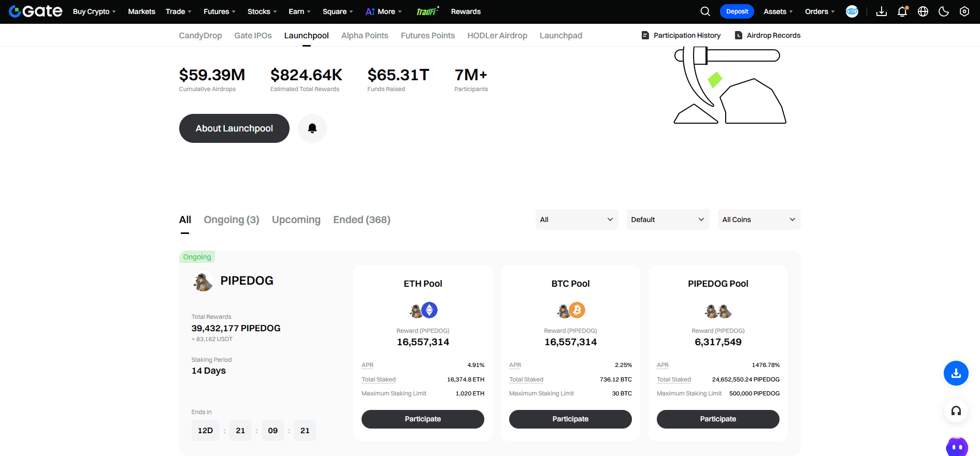Participate in the PIPEDOG Pool

click(718, 419)
